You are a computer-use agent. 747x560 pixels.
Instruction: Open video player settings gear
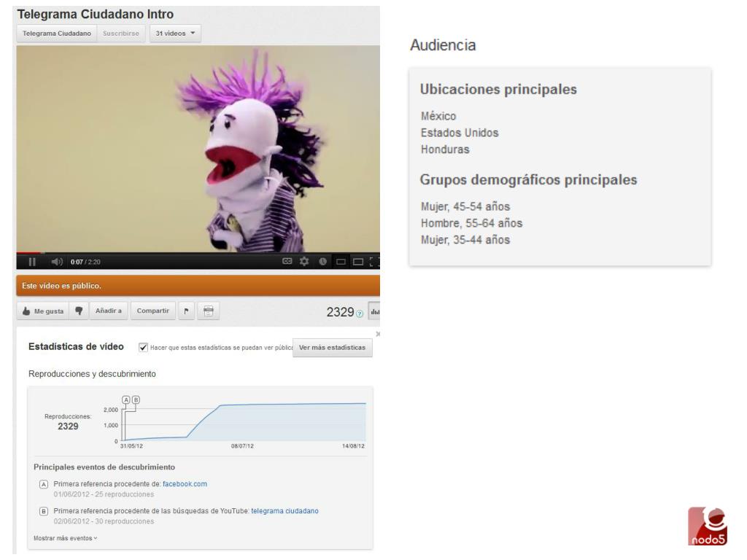(x=304, y=261)
